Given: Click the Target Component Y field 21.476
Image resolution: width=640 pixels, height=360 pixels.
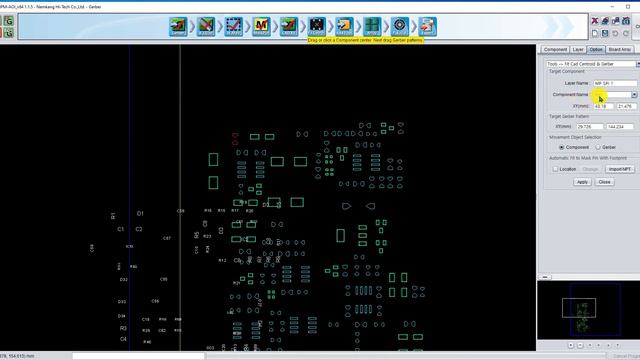Looking at the screenshot, I should coord(626,106).
